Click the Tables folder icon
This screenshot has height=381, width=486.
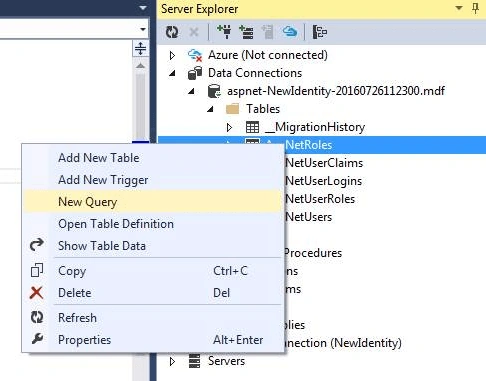(x=232, y=109)
